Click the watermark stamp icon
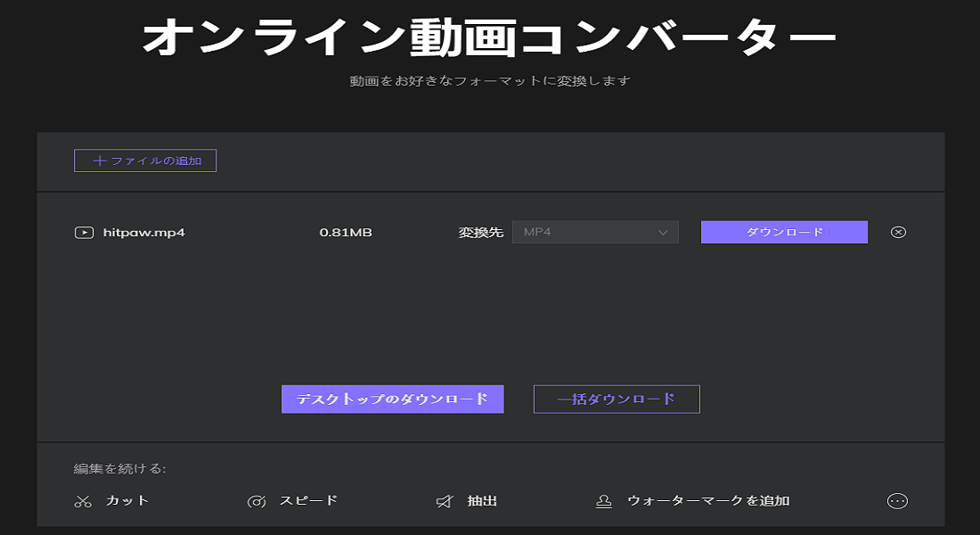 tap(603, 502)
